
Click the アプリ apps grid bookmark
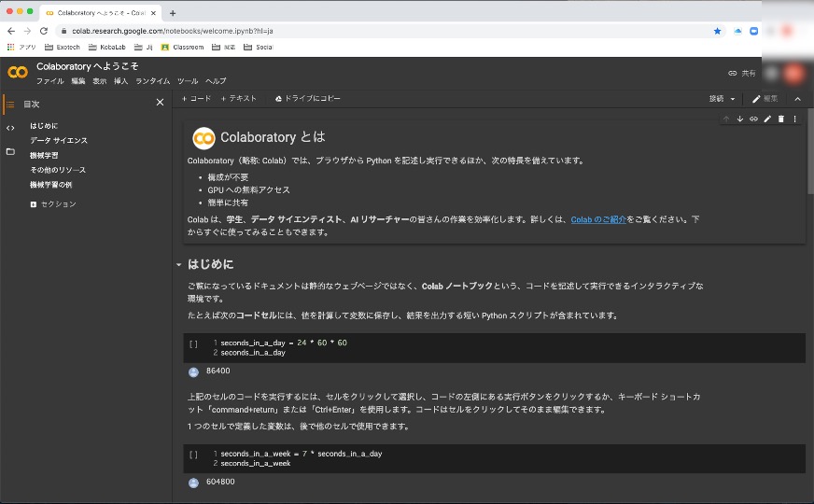coord(21,48)
